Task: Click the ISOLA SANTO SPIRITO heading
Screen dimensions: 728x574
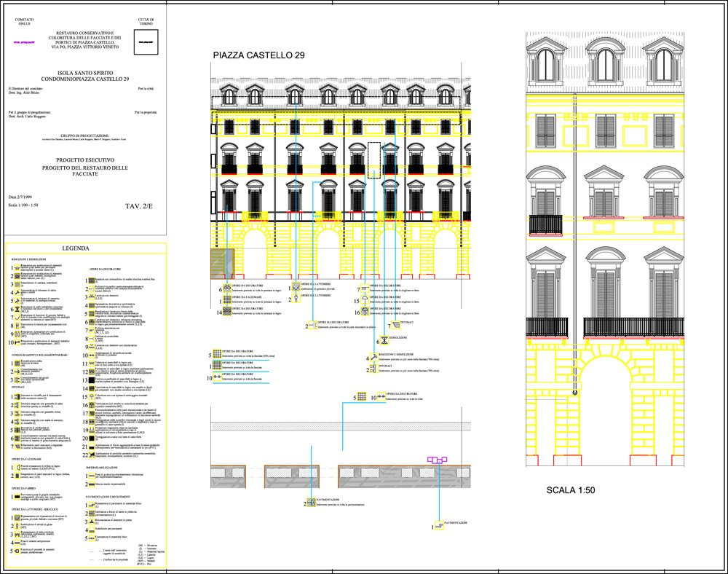Action: (84, 74)
